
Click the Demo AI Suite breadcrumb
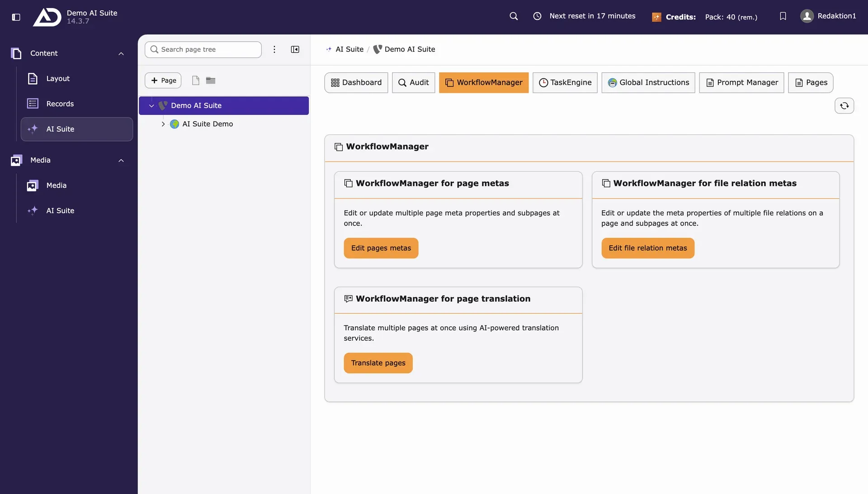point(410,49)
